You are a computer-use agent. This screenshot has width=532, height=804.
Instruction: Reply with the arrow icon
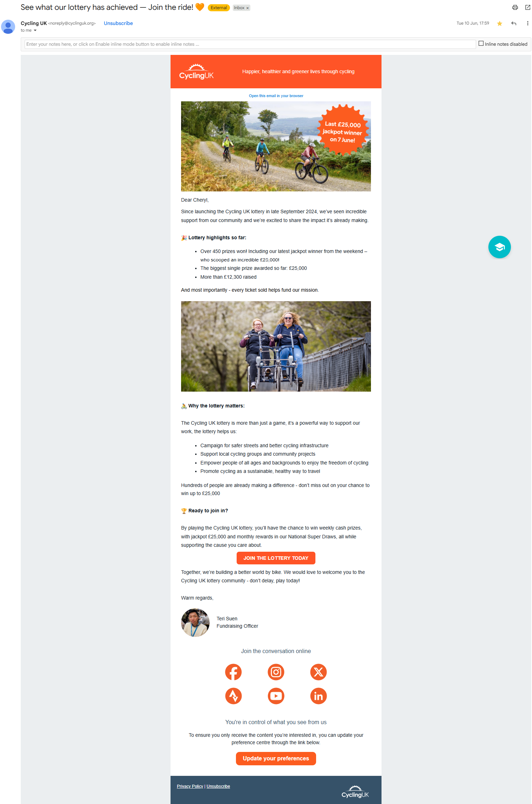point(514,24)
